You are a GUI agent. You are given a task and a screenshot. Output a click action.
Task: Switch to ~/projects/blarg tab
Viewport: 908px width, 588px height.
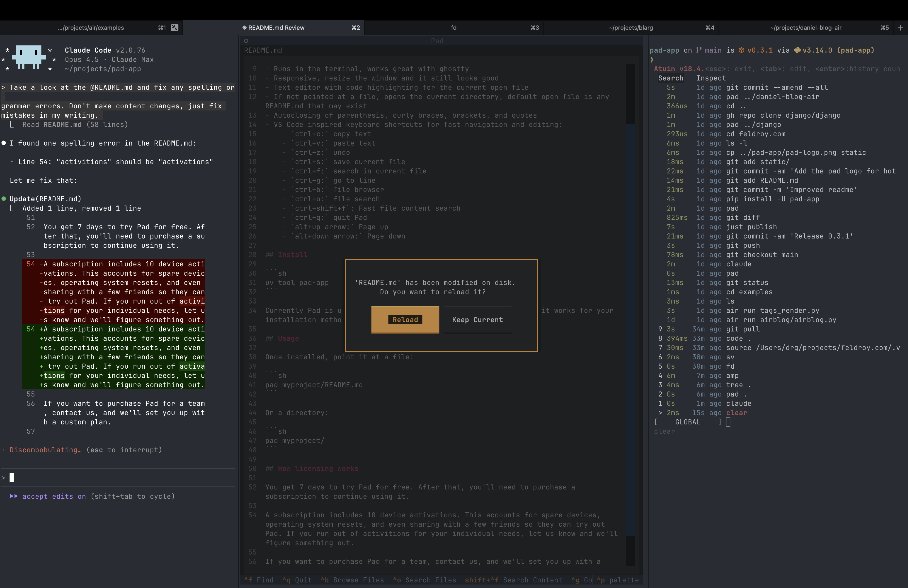tap(631, 27)
